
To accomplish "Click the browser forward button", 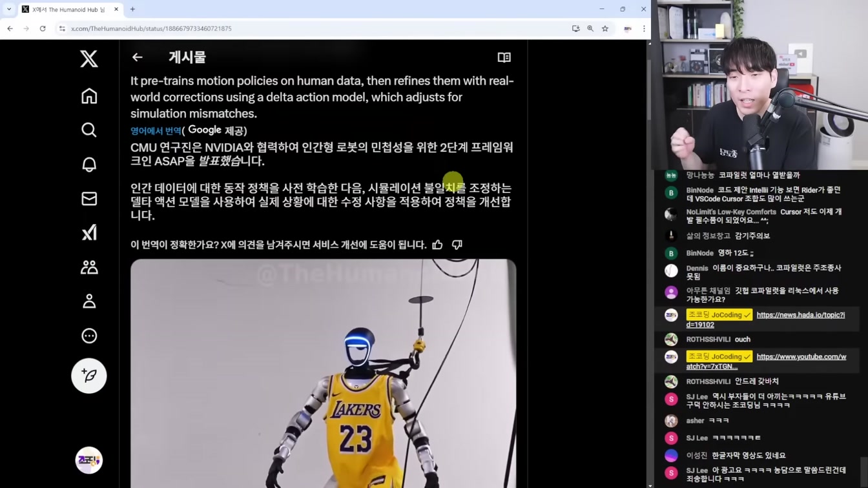I will 26,28.
